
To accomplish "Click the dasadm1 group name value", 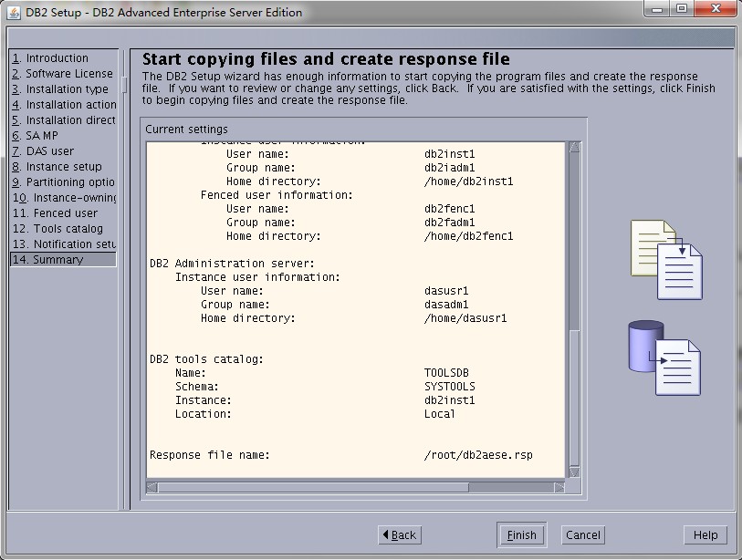I will pos(446,305).
